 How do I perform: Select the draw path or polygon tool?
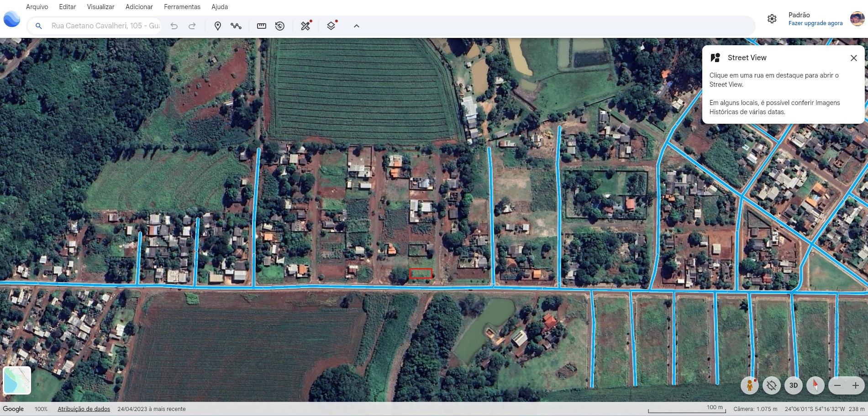236,26
